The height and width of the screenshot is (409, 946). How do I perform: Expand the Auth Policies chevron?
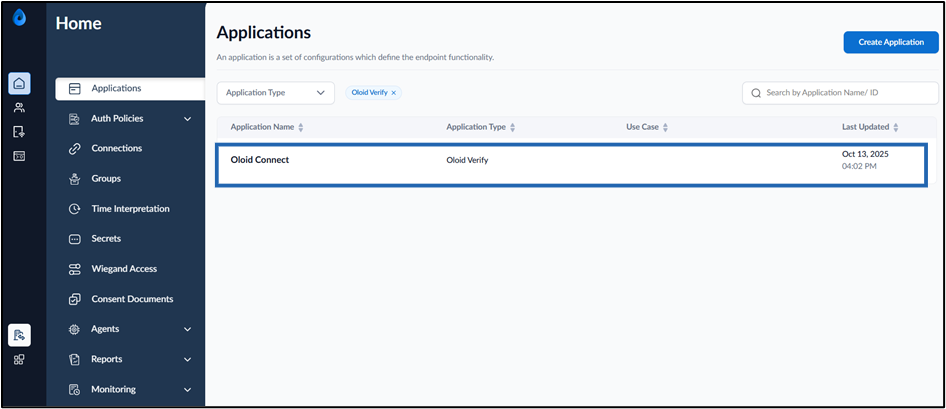coord(187,119)
